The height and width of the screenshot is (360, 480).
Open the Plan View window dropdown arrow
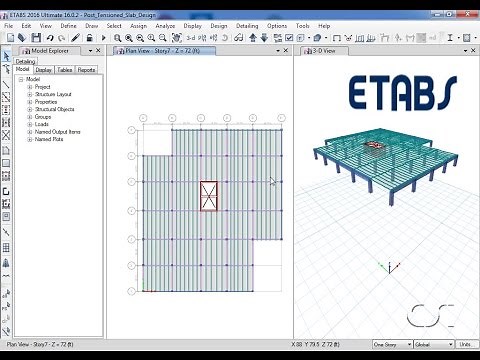tap(278, 51)
